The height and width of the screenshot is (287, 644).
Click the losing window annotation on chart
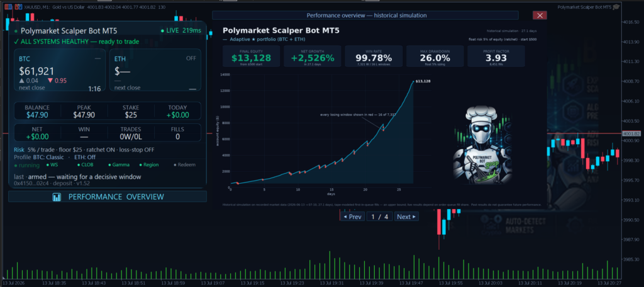[x=358, y=115]
